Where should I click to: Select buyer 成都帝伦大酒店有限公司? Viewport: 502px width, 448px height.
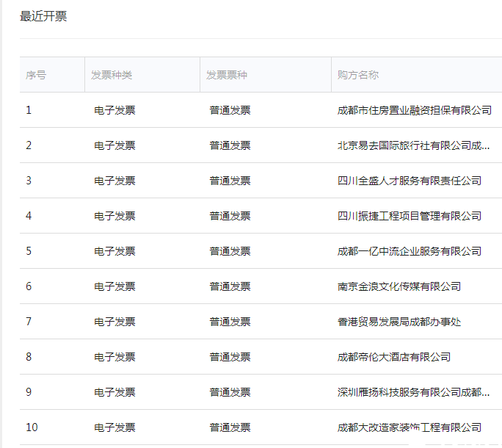pyautogui.click(x=394, y=357)
